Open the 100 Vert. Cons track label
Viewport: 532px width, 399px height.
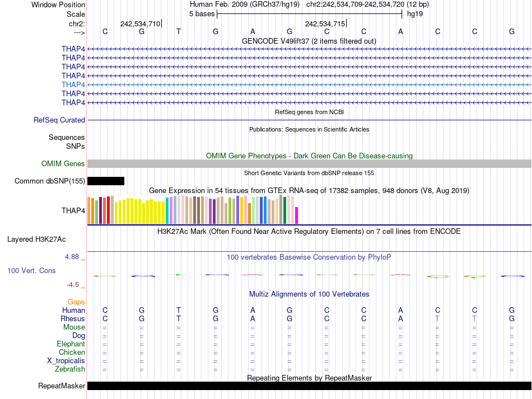click(31, 271)
